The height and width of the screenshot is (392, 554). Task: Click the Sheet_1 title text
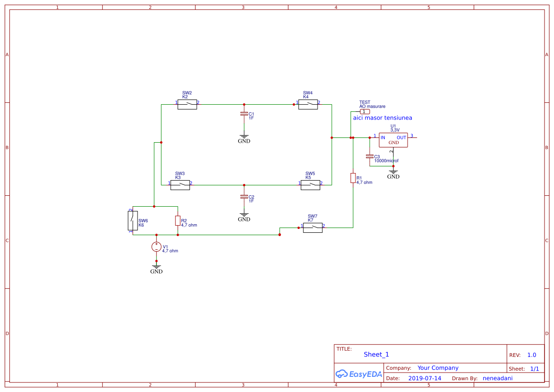click(376, 354)
